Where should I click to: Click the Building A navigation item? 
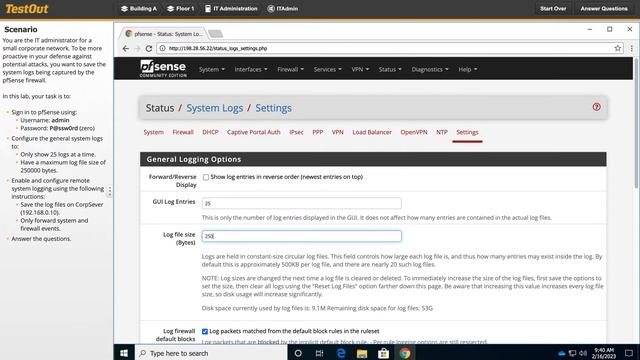pyautogui.click(x=139, y=9)
